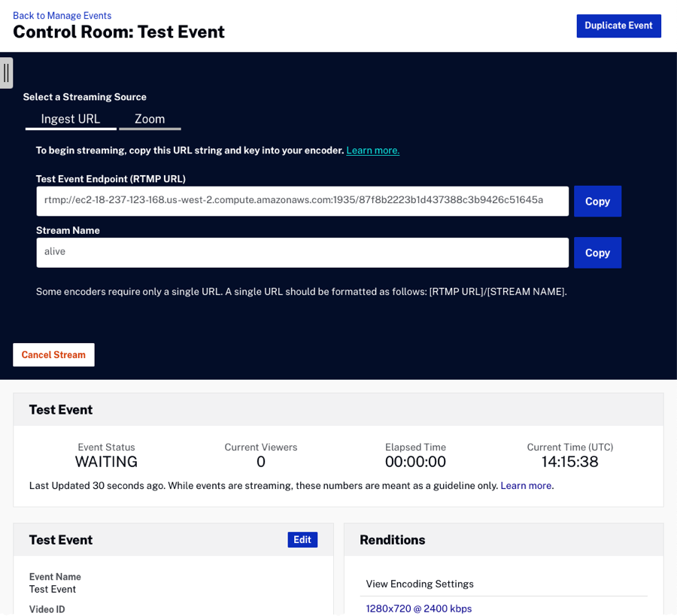The width and height of the screenshot is (677, 616).
Task: Toggle the sidebar collapse handle
Action: (x=6, y=73)
